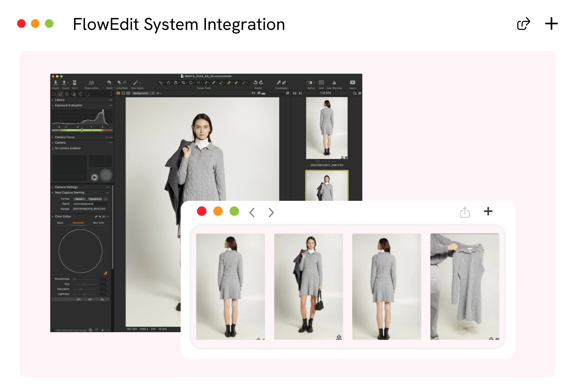Screen dimensions: 575x392
Task: Rotate the image counterclockwise
Action: (x=256, y=83)
